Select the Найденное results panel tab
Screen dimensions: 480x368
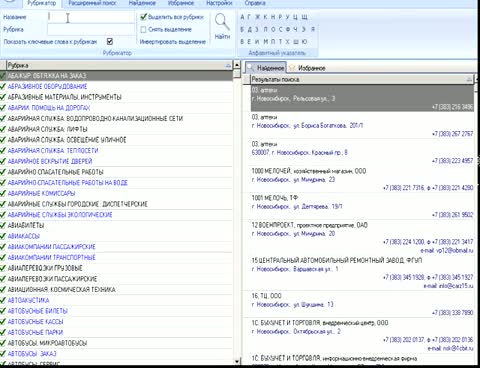click(266, 68)
